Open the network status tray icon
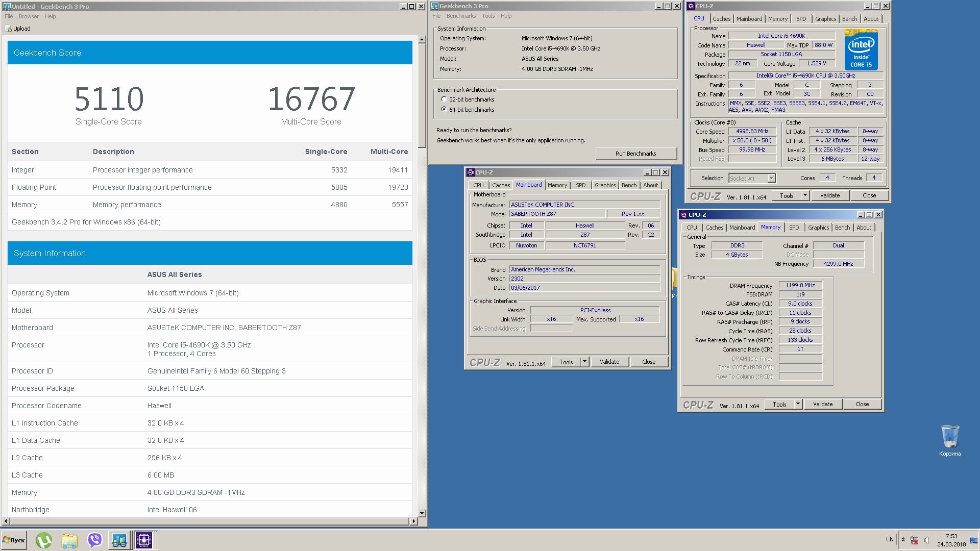The image size is (980, 551). (914, 540)
